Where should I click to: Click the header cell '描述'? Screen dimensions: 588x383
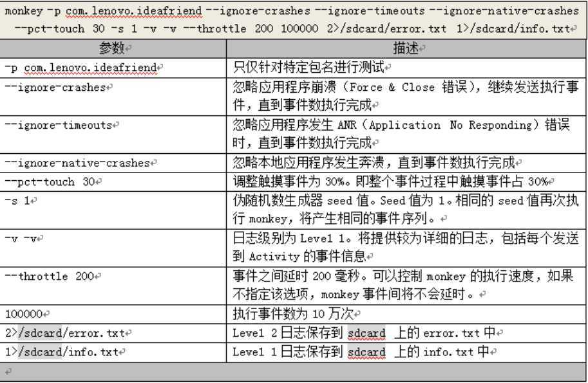coord(406,48)
